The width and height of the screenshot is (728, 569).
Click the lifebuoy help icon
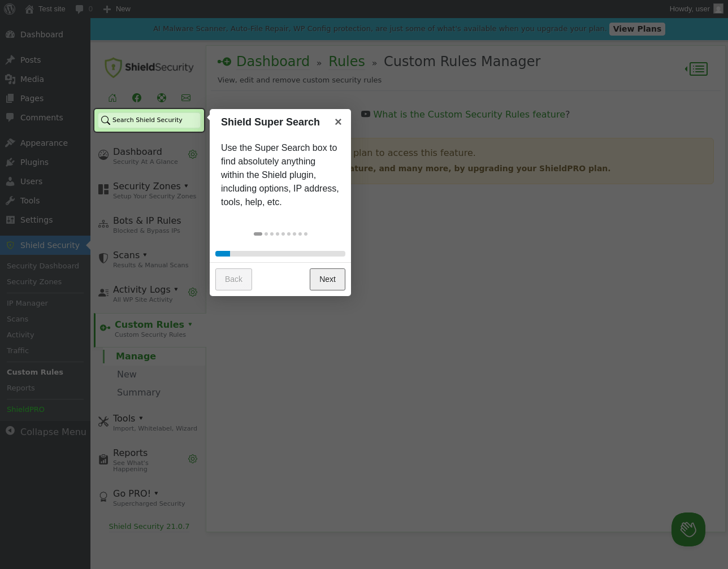(x=162, y=98)
